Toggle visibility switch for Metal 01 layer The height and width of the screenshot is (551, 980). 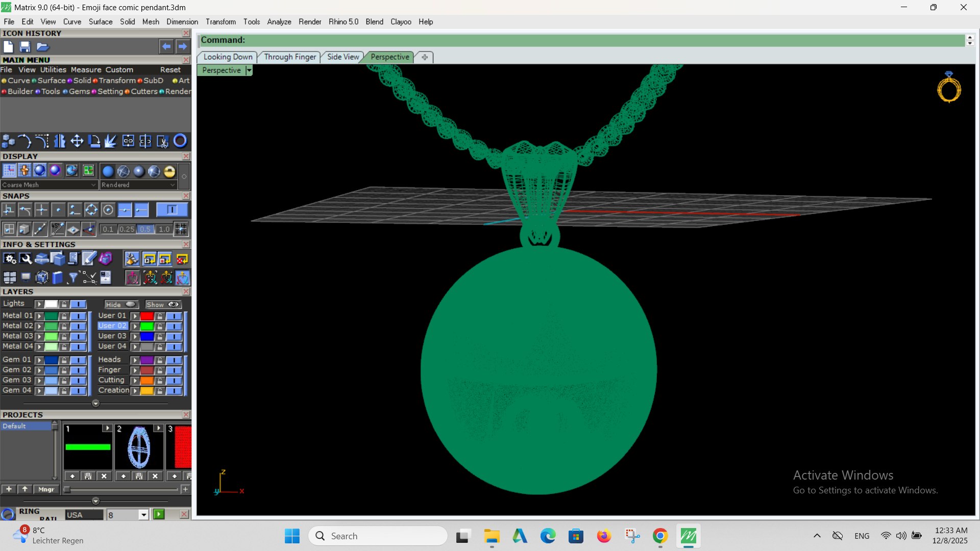78,316
